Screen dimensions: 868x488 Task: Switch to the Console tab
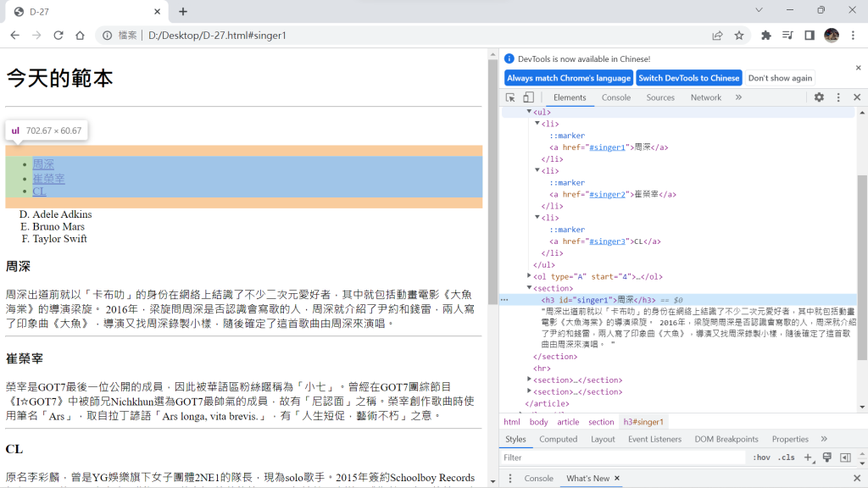[x=616, y=97]
